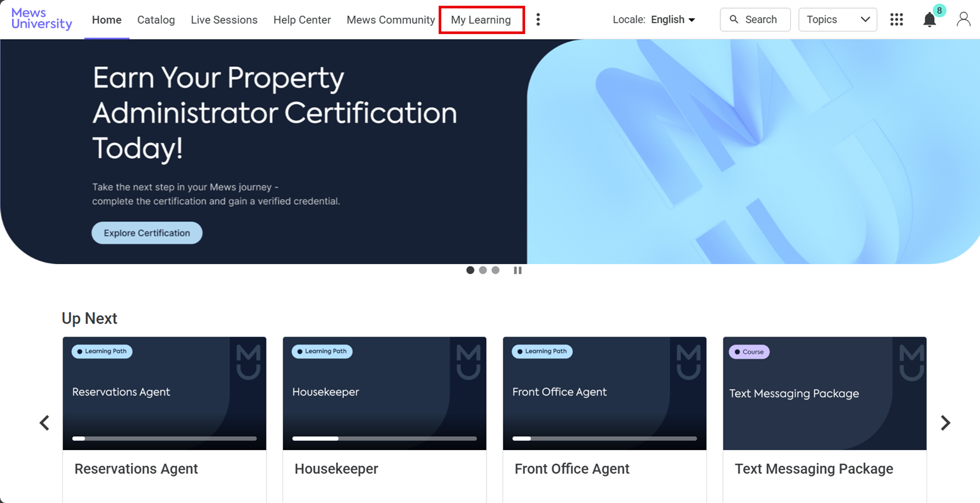Show the third carousel slide dot
The height and width of the screenshot is (503, 980).
495,270
